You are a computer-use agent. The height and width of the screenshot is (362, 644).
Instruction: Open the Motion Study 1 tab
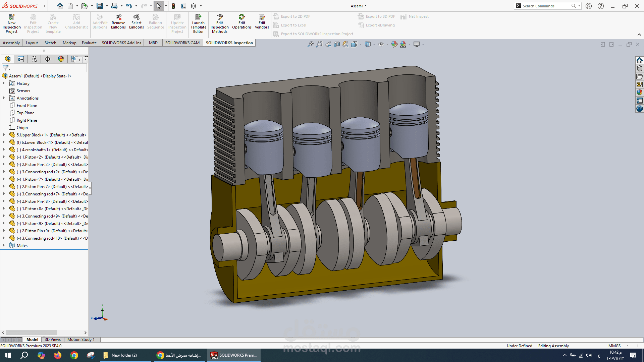[81, 340]
